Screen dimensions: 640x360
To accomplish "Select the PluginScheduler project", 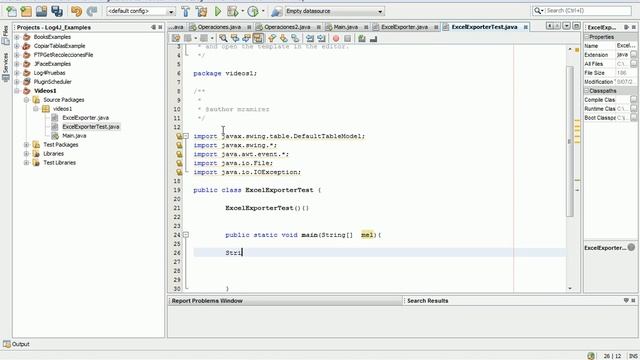I will pos(52,82).
